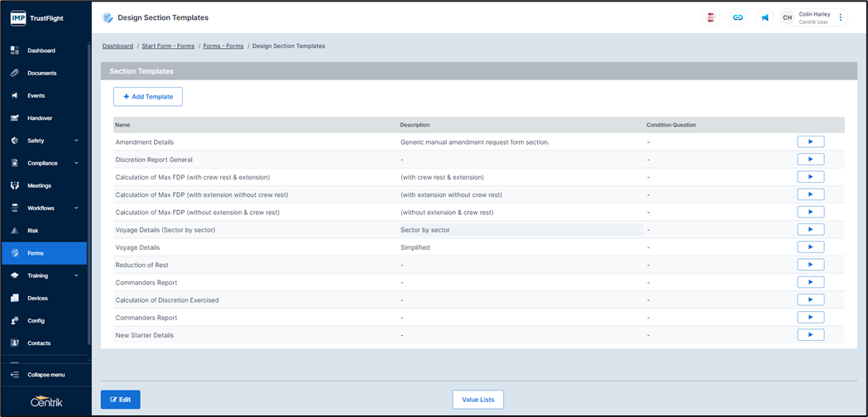Follow the Dashboard breadcrumb link

(117, 46)
